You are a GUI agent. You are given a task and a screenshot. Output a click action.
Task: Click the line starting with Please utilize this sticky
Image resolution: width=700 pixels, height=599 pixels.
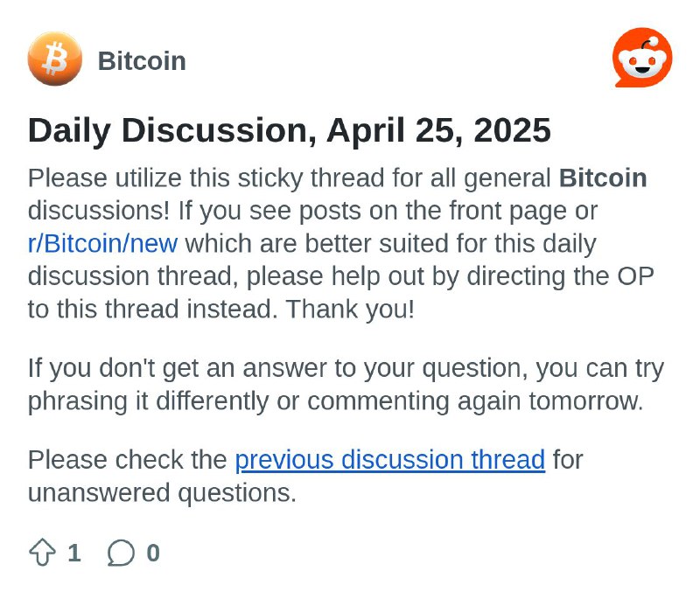click(x=338, y=178)
